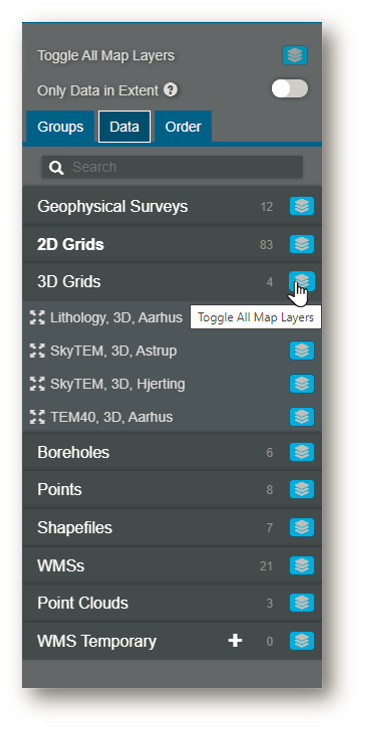Toggle layers icon for Shapefiles
The image size is (365, 731).
click(x=302, y=527)
